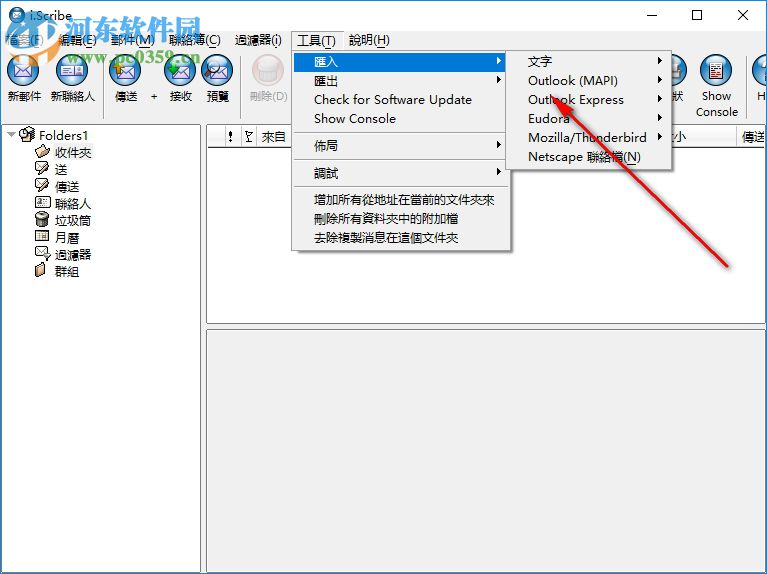
Task: Choose Netscape 聯絡檔(N) import option
Action: (x=588, y=157)
